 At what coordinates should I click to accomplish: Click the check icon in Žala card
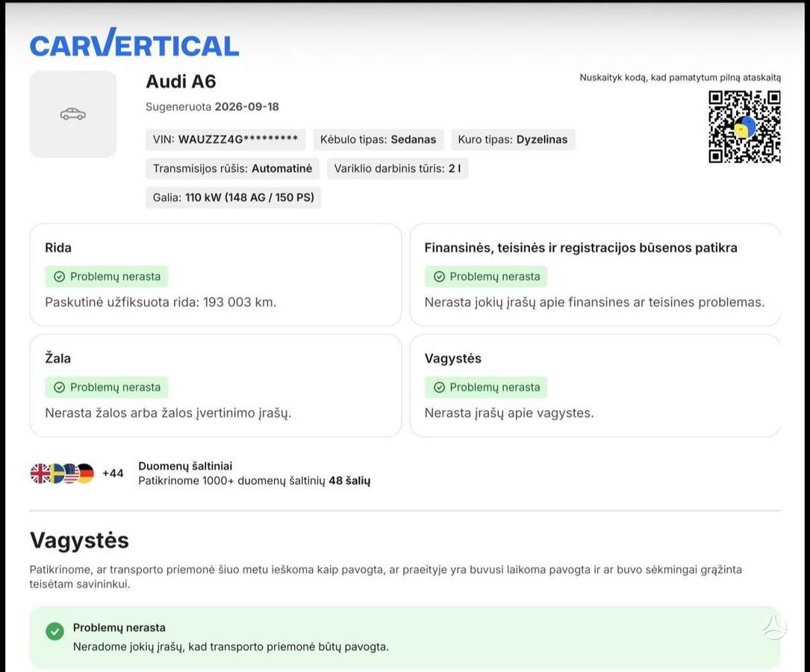(x=60, y=388)
